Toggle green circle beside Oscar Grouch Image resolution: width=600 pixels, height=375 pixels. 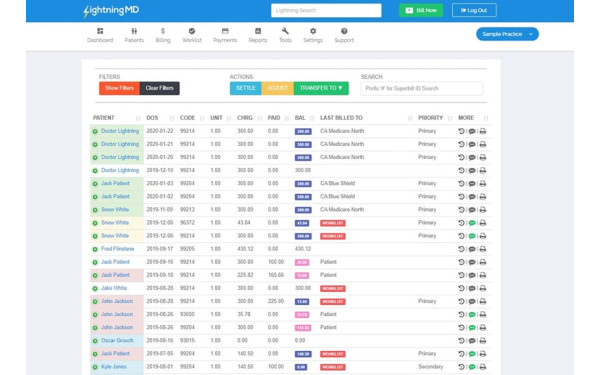[x=95, y=341]
